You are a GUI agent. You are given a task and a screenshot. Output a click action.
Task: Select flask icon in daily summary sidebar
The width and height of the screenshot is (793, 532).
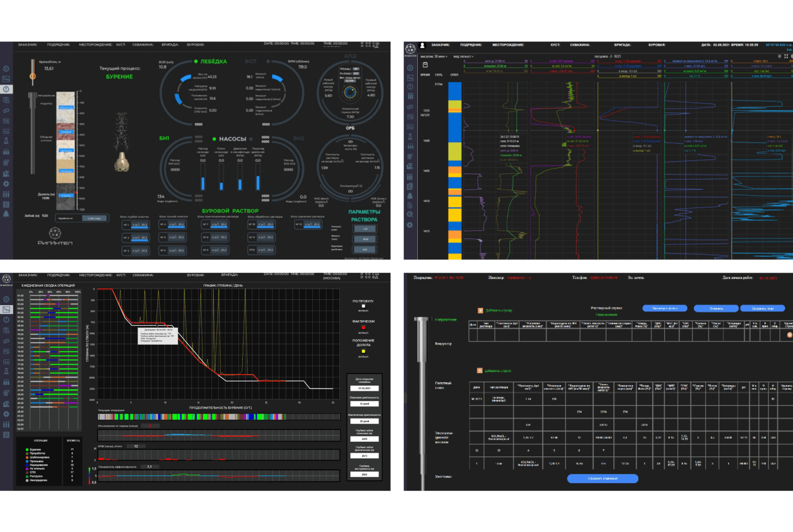point(6,371)
